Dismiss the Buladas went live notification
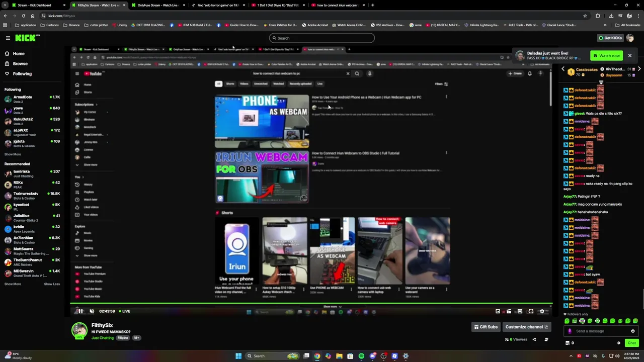644x362 pixels. point(629,56)
